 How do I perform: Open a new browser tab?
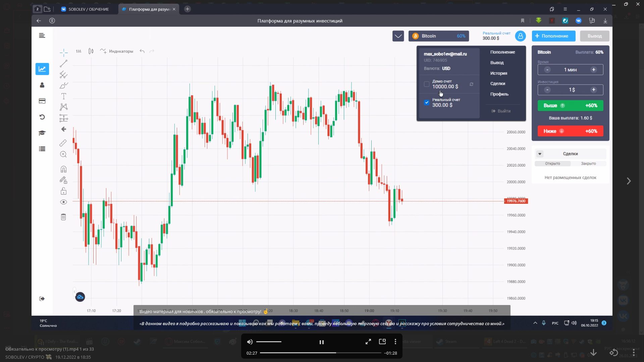pyautogui.click(x=187, y=9)
